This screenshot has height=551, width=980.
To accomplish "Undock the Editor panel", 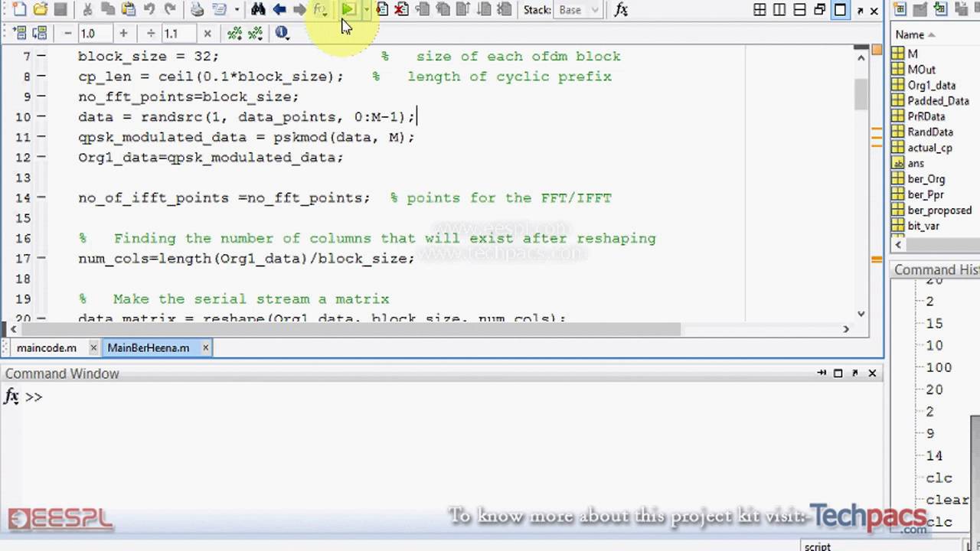I will (x=860, y=11).
